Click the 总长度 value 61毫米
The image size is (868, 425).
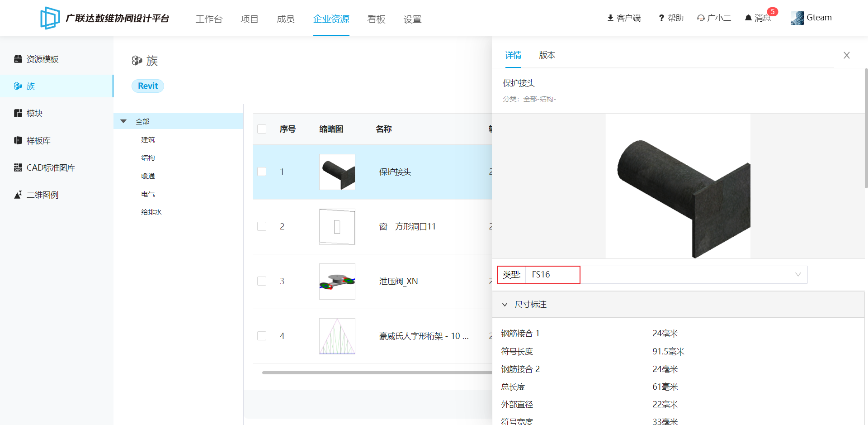[x=665, y=387]
